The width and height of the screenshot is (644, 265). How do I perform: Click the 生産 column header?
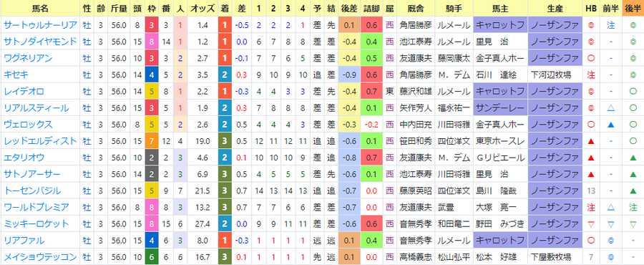pos(555,8)
